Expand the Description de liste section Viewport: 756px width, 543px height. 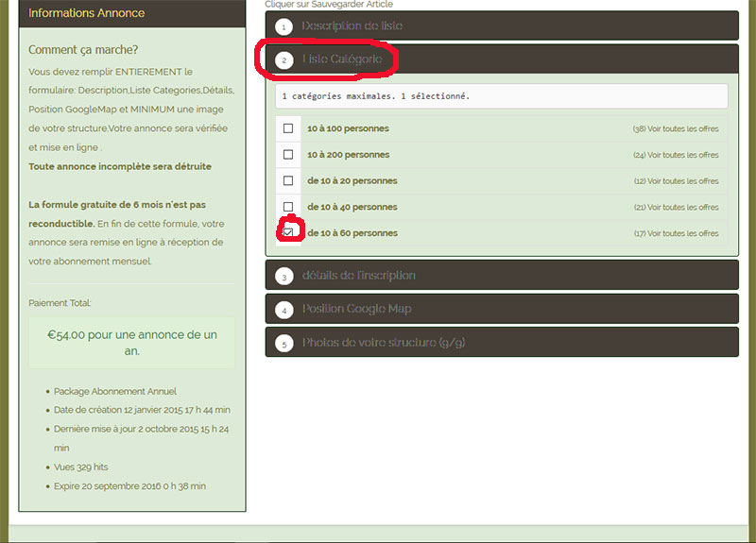tap(502, 25)
